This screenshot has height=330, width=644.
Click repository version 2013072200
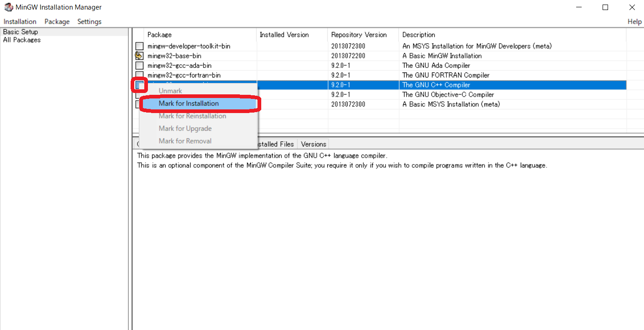coord(348,56)
